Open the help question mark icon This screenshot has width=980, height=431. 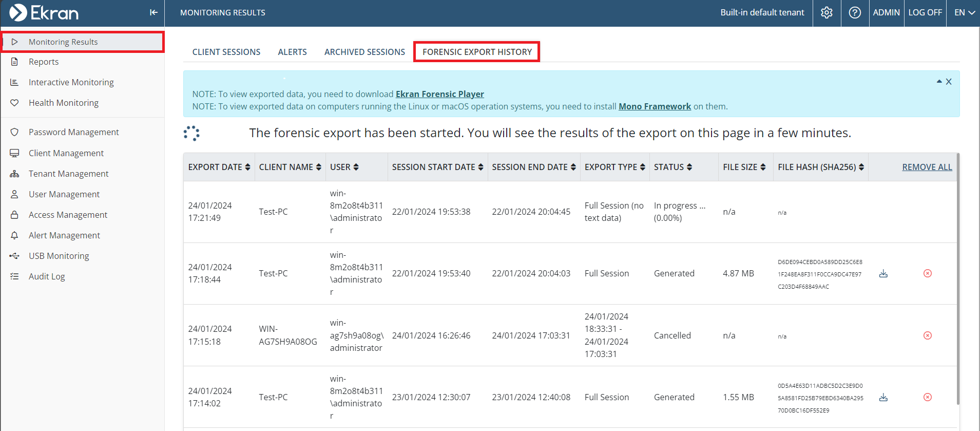[855, 12]
